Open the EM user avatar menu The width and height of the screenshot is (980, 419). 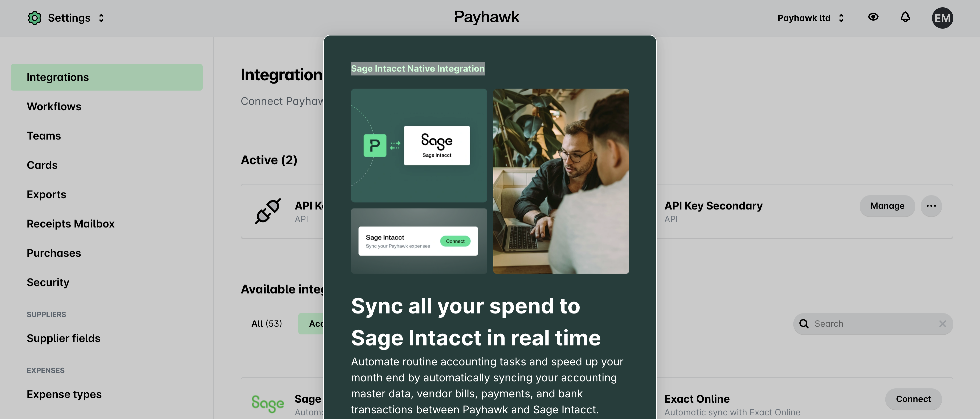point(942,18)
